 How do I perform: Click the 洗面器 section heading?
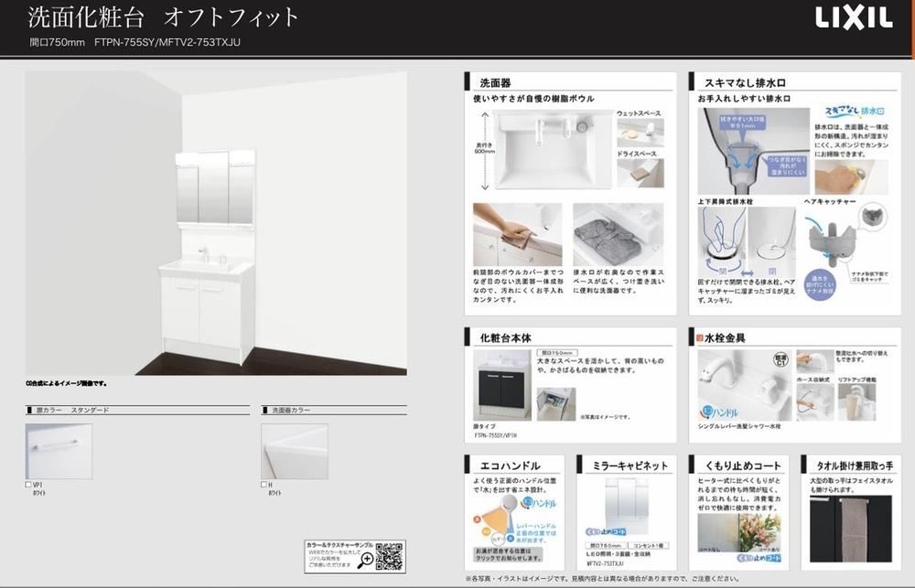point(495,83)
